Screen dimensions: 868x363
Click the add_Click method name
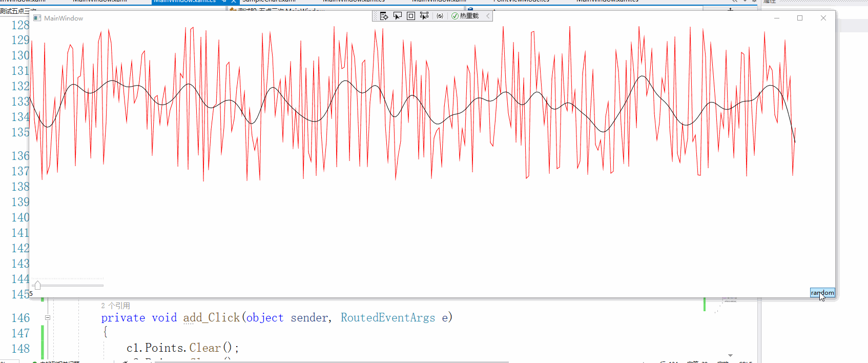point(212,318)
